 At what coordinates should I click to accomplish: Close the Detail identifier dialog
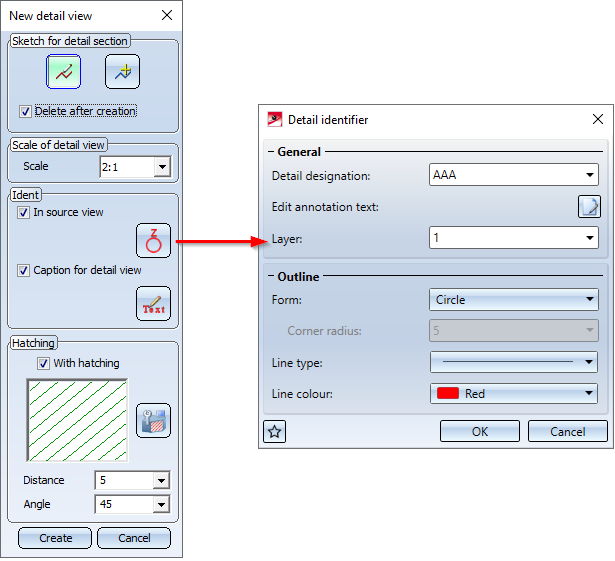(x=598, y=119)
